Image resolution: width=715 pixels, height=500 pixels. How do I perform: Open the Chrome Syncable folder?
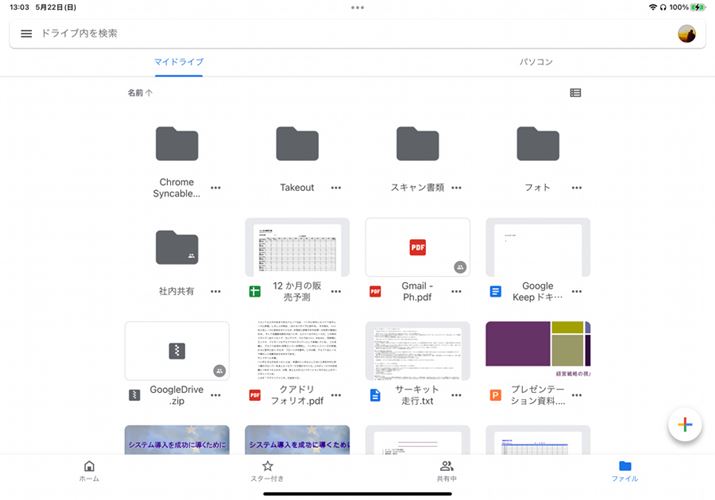pos(177,144)
